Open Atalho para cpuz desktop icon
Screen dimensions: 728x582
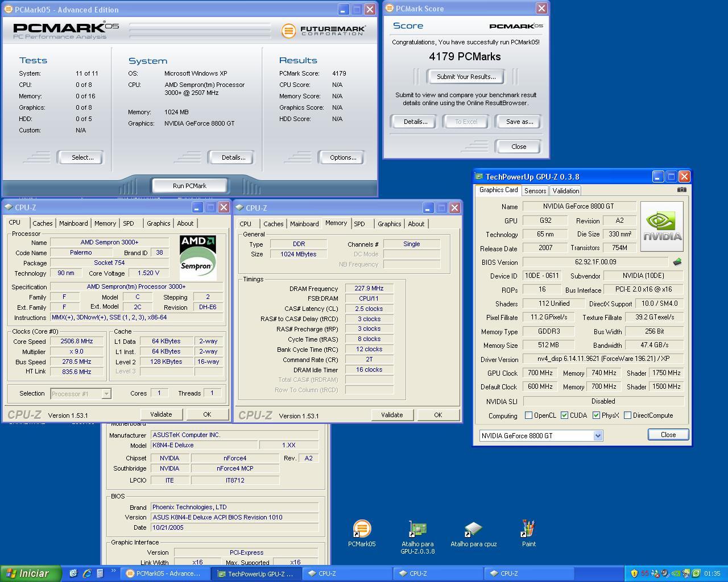pos(473,534)
